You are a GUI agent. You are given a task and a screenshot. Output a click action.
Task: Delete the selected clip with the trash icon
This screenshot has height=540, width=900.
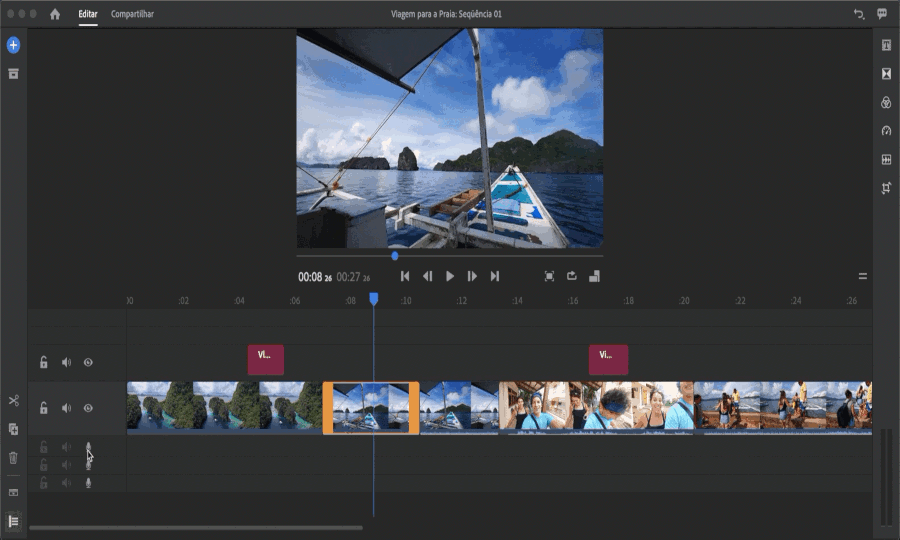pyautogui.click(x=13, y=458)
